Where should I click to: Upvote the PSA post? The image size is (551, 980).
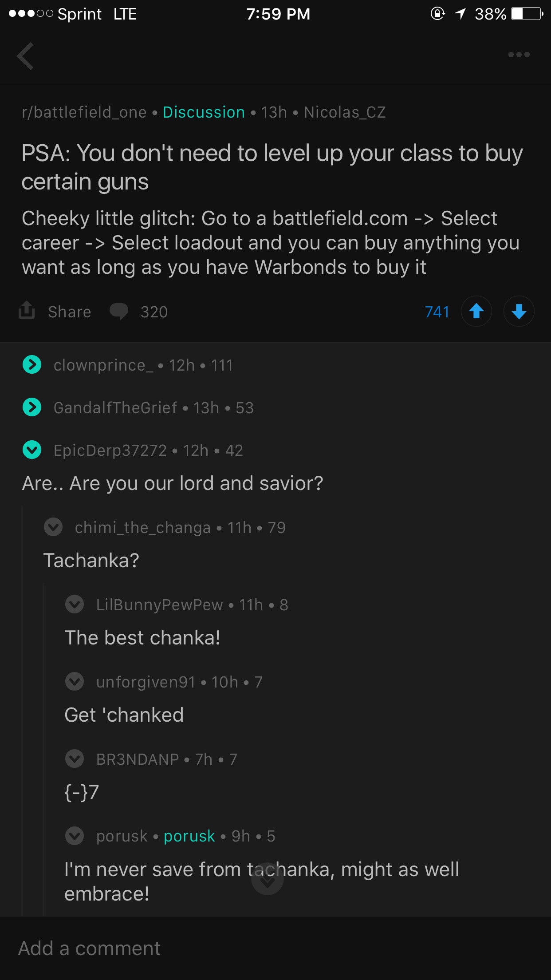click(476, 311)
